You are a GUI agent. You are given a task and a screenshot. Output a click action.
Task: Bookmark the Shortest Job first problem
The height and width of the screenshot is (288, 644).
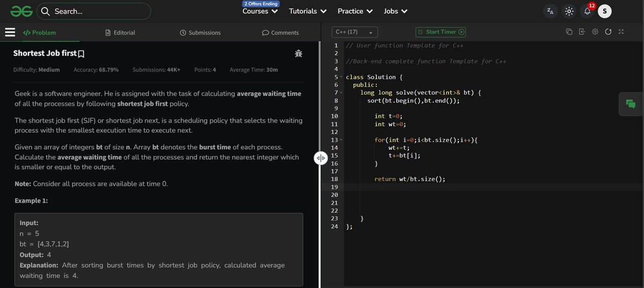[x=82, y=54]
